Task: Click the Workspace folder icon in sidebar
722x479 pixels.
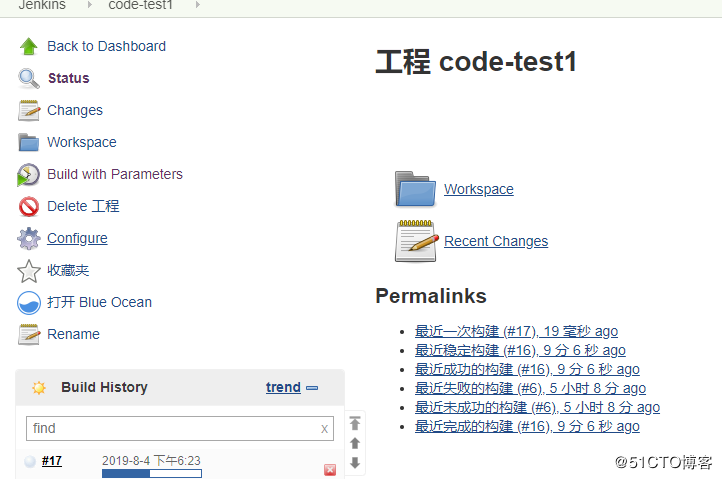Action: 29,142
